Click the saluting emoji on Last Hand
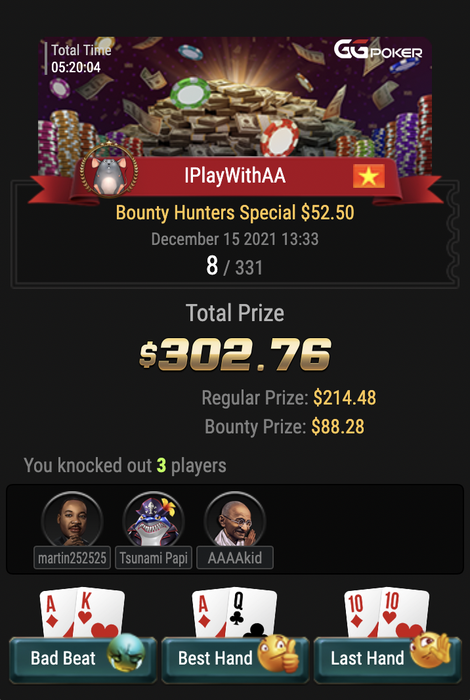Viewport: 470px width, 700px height. pyautogui.click(x=431, y=649)
